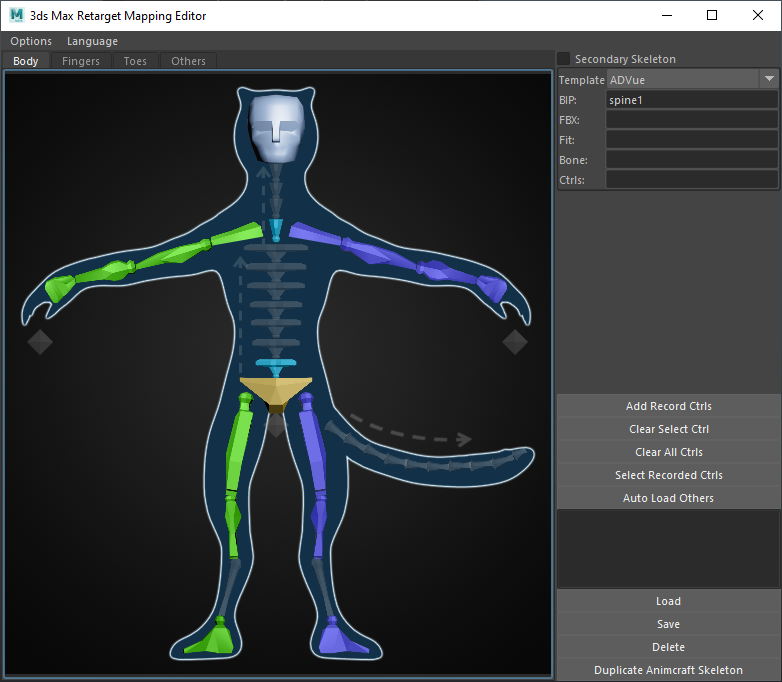The width and height of the screenshot is (782, 682).
Task: Click the dark root bone under the yellow pelvis
Action: [x=276, y=409]
